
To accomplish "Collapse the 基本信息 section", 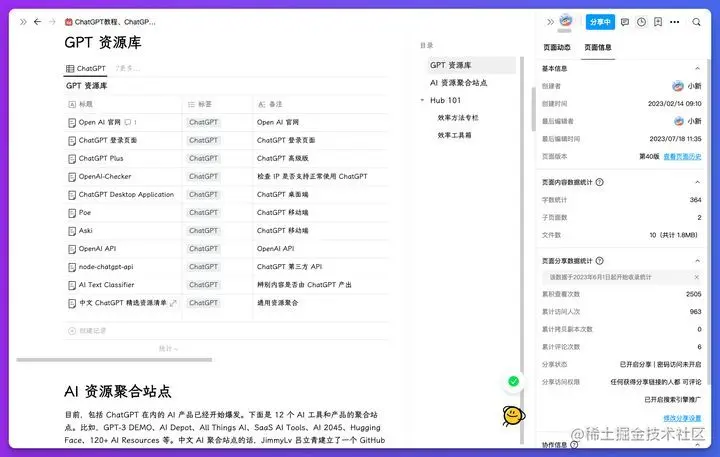I will pyautogui.click(x=698, y=68).
